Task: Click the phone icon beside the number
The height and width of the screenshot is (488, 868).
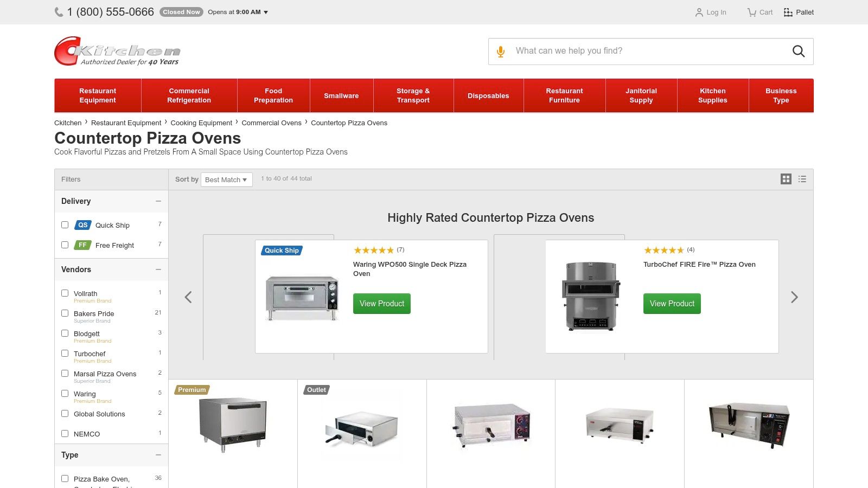Action: tap(59, 12)
